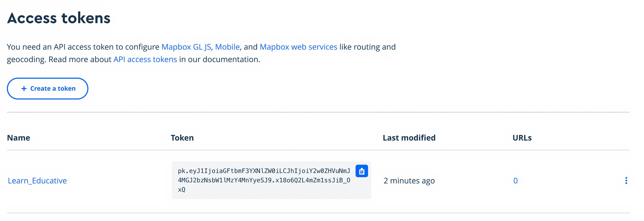Open the Mobile documentation link
The height and width of the screenshot is (221, 644).
228,47
